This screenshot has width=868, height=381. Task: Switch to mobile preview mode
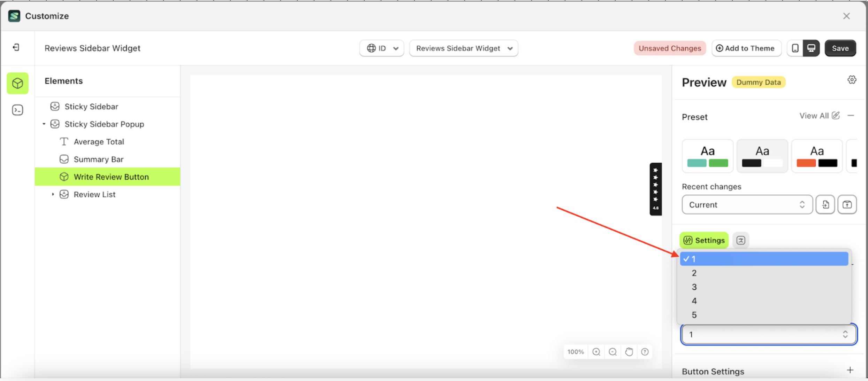[x=795, y=48]
